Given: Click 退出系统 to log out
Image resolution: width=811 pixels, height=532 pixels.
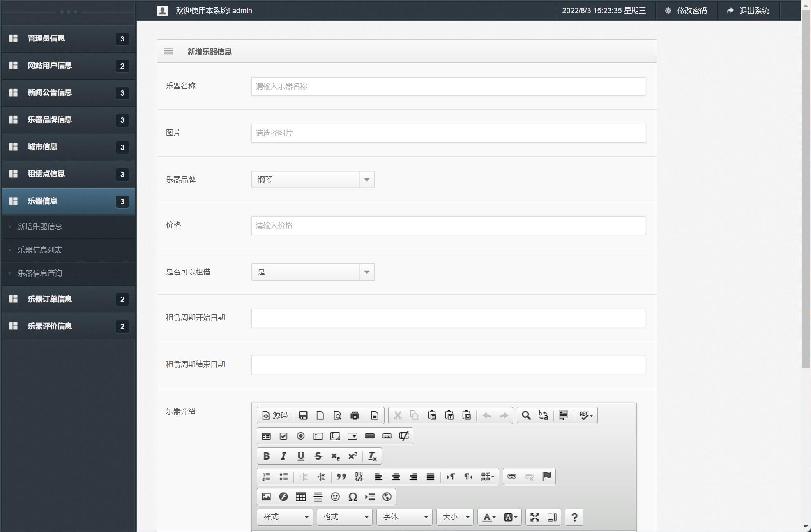Looking at the screenshot, I should coord(754,10).
